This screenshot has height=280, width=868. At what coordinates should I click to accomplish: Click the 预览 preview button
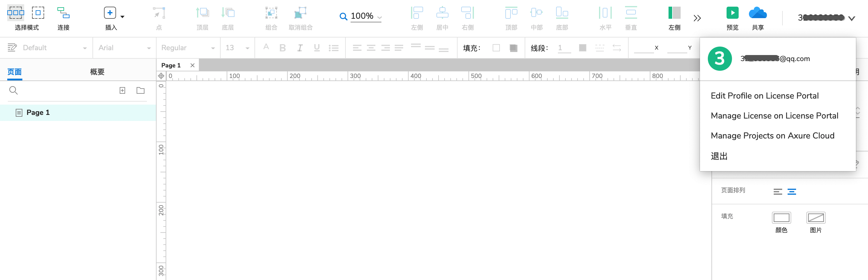coord(732,13)
